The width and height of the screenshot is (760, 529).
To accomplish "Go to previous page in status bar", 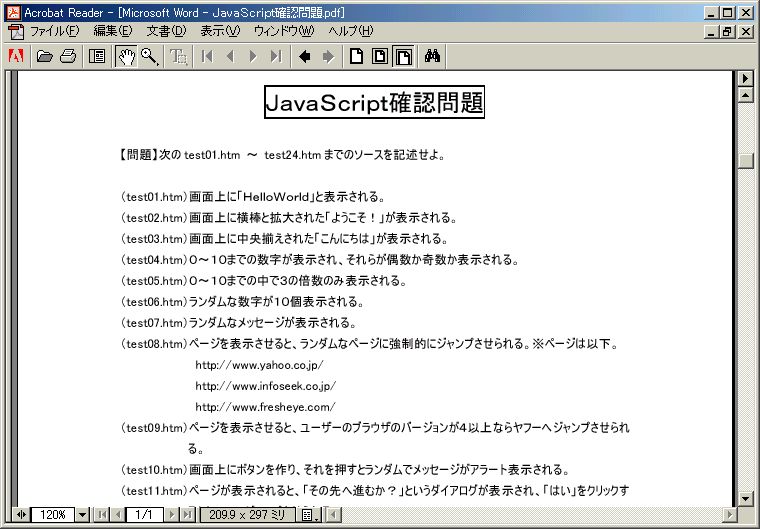I will [x=117, y=514].
